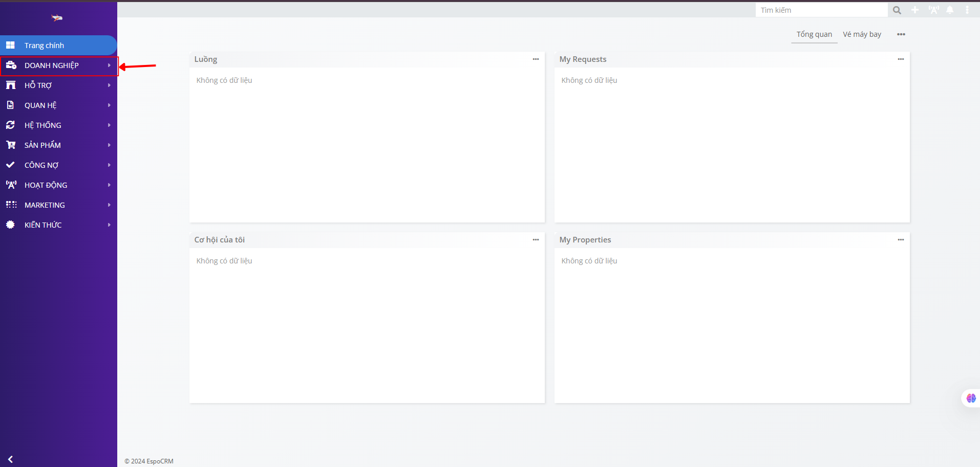Expand the SẢN PHẨM sidebar group
980x467 pixels.
58,145
